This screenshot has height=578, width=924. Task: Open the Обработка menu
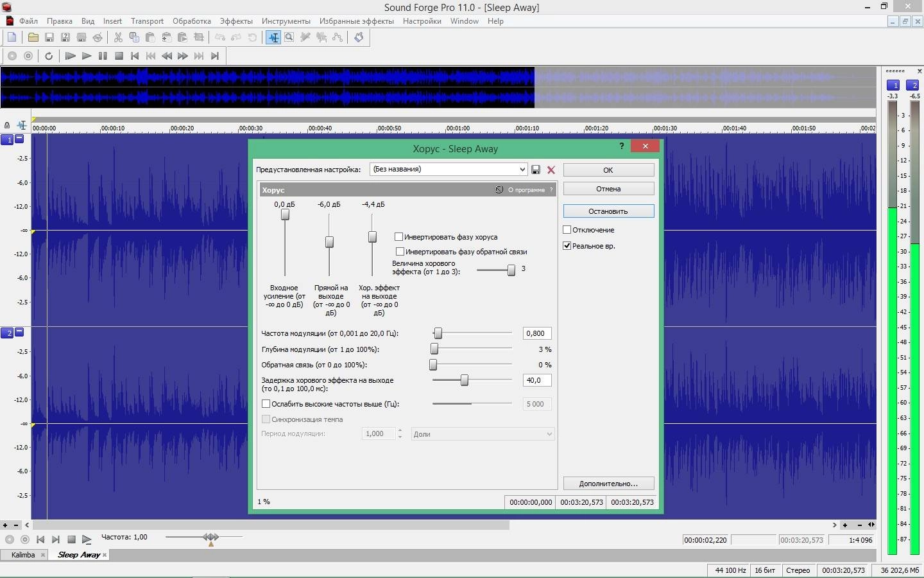pos(191,21)
